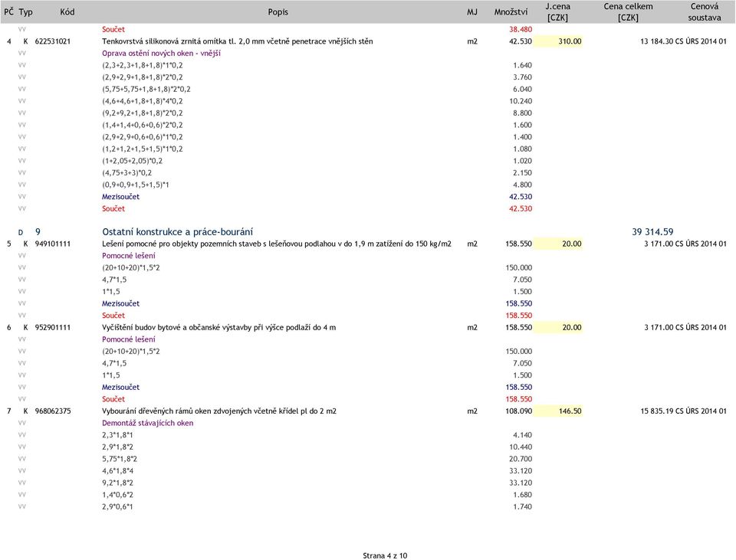
Task: Click the 20.00 unit price for item 949101111
Action: 572,244
